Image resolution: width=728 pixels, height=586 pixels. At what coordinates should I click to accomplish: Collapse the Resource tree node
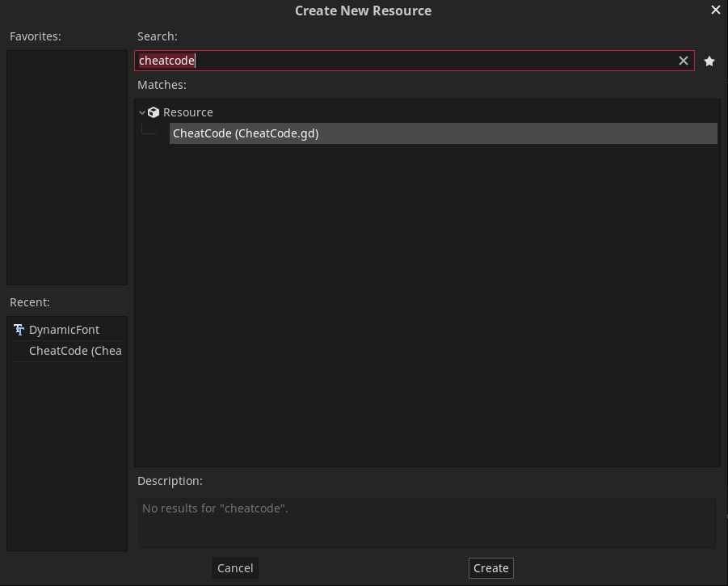pos(142,112)
